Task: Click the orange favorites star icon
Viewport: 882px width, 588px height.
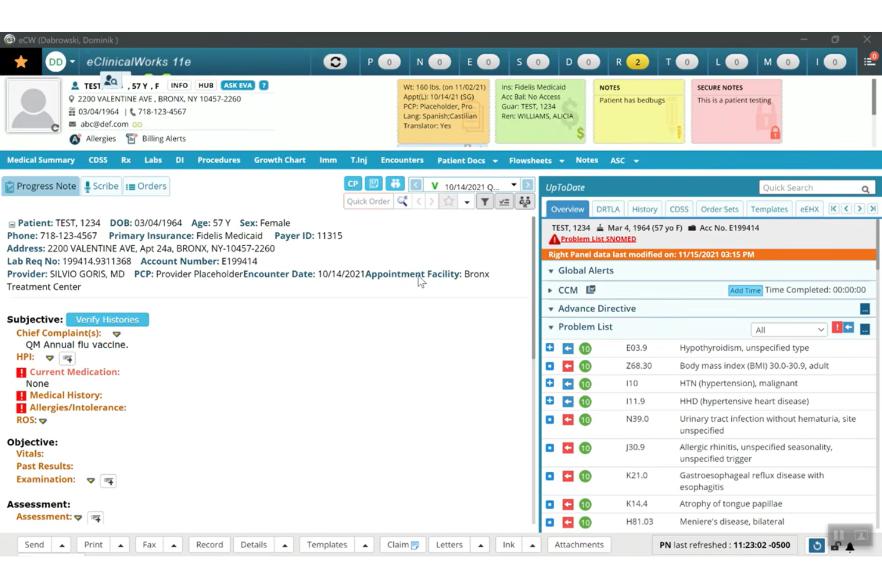Action: (21, 61)
